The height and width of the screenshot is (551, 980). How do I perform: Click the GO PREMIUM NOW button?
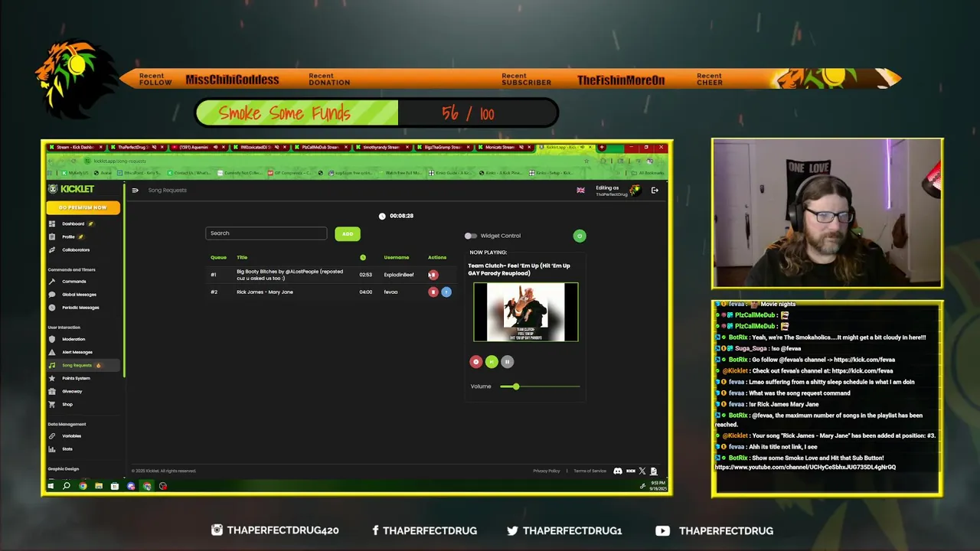pyautogui.click(x=83, y=207)
